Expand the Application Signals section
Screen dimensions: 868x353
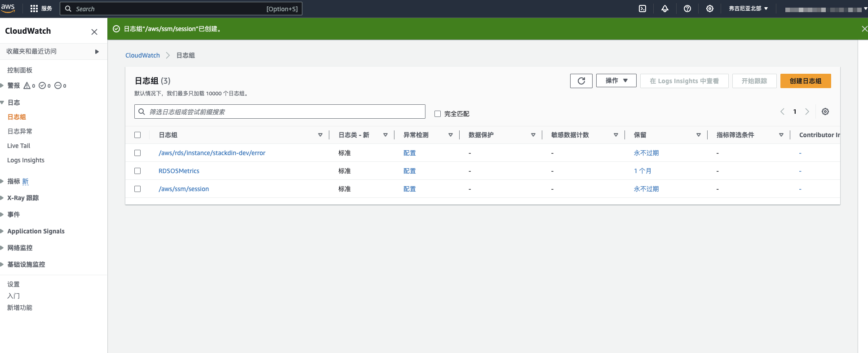(x=2, y=231)
